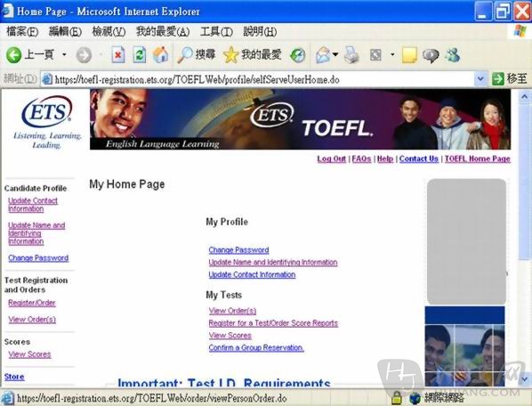
Task: Click the padlock security icon in status bar
Action: point(396,397)
